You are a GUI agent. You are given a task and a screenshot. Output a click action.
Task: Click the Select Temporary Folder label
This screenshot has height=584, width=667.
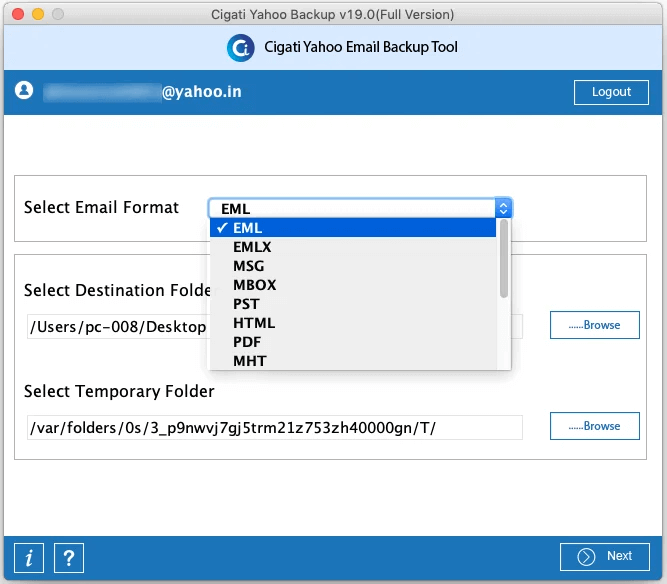click(x=119, y=391)
